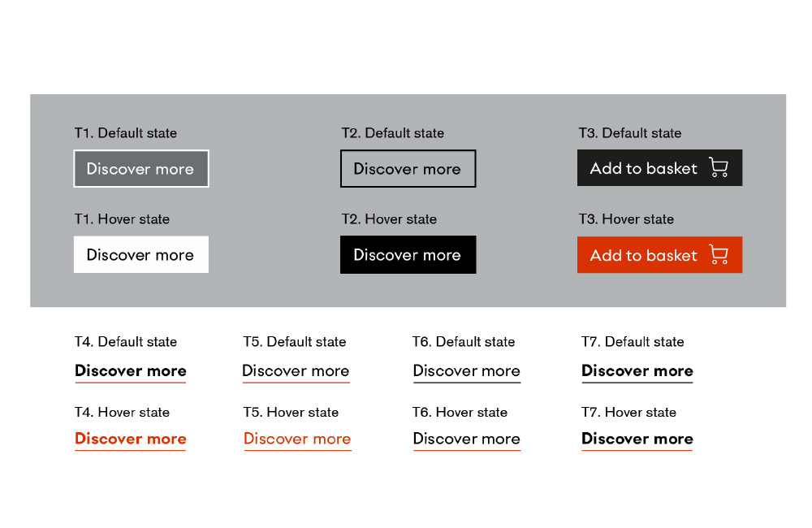The height and width of the screenshot is (528, 812).
Task: Select the 'T4. Hover state' label
Action: pos(123,413)
